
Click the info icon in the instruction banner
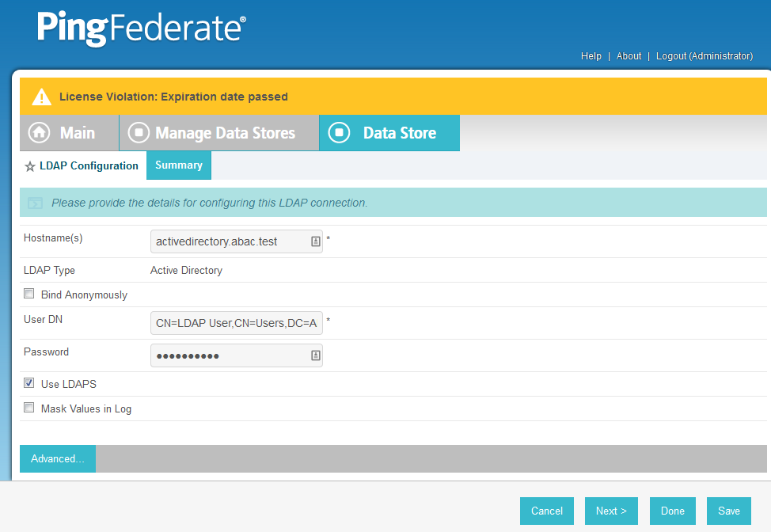pyautogui.click(x=36, y=203)
